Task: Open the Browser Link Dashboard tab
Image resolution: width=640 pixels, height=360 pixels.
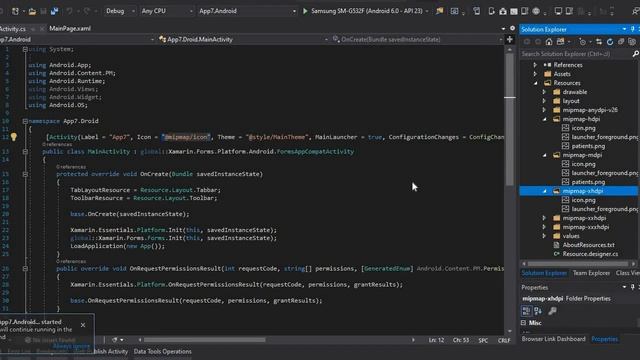Action: pos(553,339)
